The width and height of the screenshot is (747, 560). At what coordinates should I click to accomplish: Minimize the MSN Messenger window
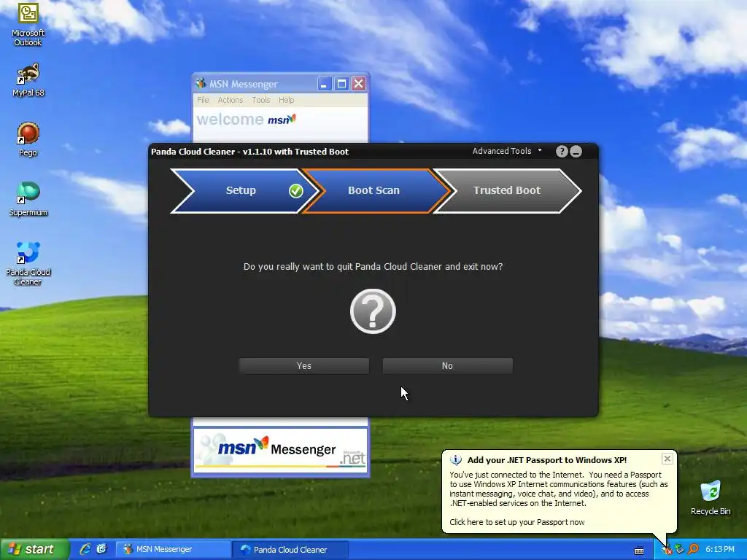click(x=325, y=84)
